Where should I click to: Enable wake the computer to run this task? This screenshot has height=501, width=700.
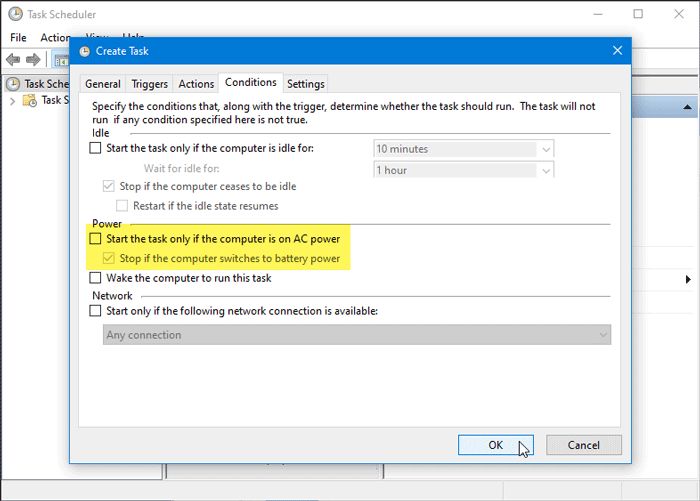[x=96, y=277]
